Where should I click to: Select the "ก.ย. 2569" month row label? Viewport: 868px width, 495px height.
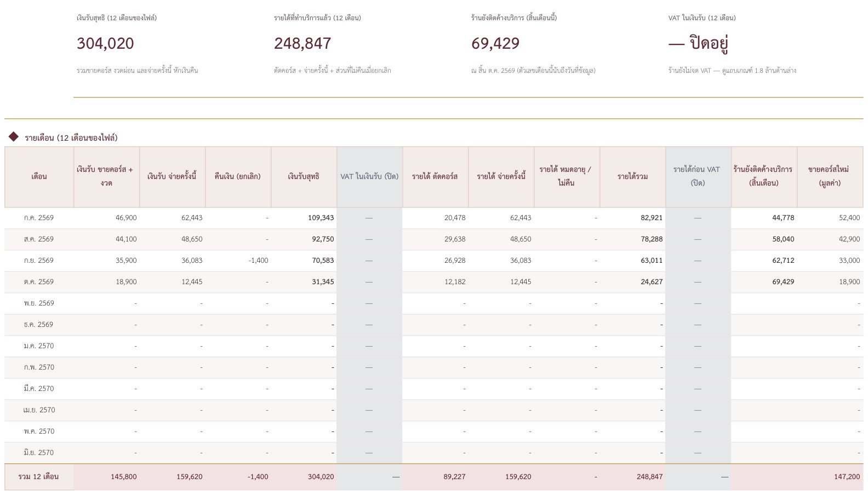[x=39, y=261]
